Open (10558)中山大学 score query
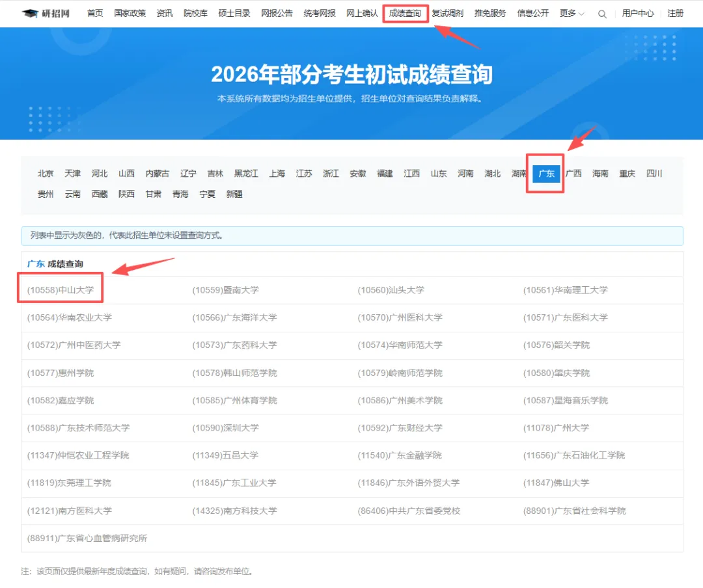Screen dimensions: 703x588 61,290
